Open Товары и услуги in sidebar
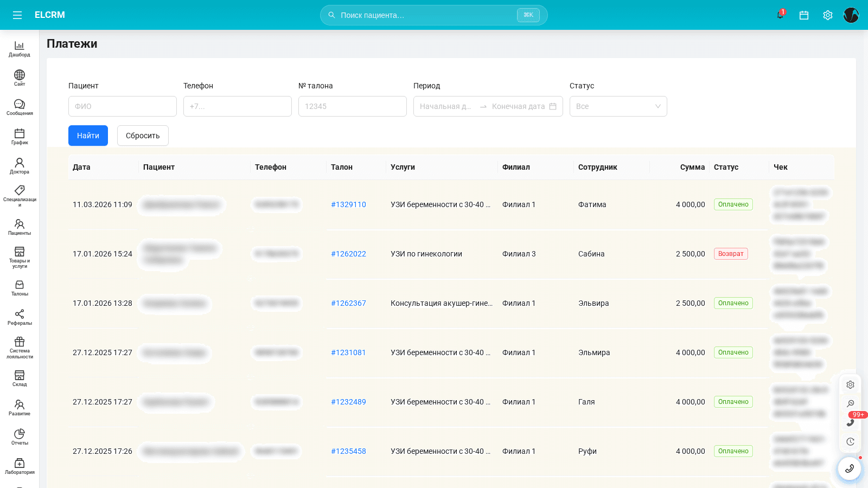Viewport: 868px width, 488px height. point(20,258)
